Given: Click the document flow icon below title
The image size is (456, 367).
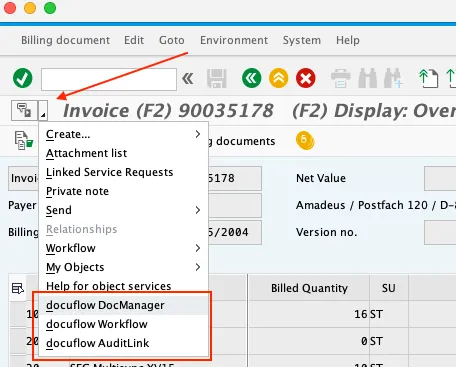Looking at the screenshot, I should coord(24,140).
